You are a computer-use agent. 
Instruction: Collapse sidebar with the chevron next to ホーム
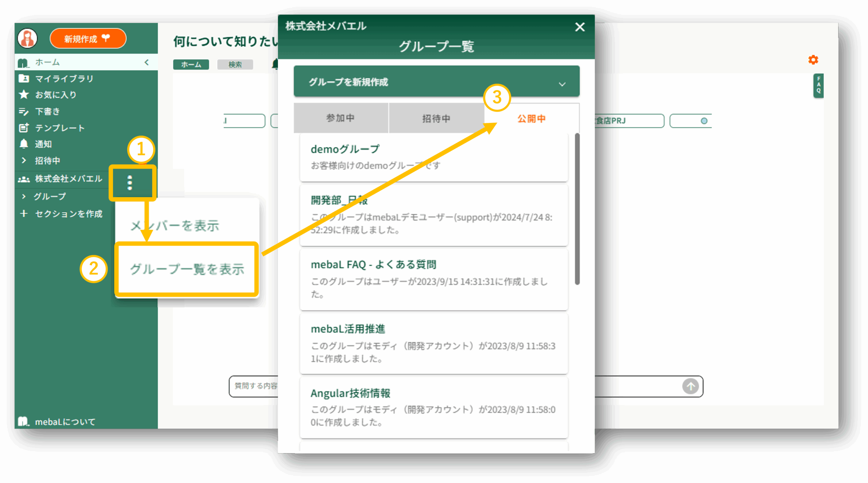coord(146,62)
